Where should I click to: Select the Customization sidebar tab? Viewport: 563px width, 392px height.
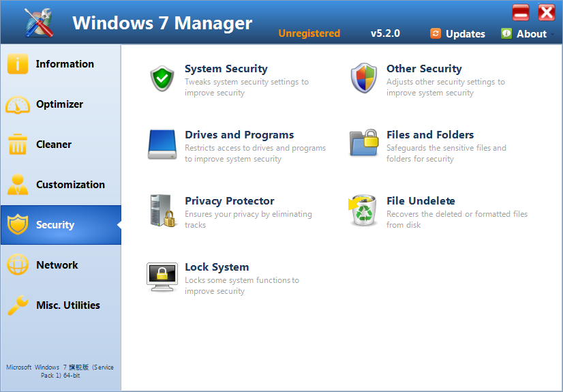(x=61, y=185)
